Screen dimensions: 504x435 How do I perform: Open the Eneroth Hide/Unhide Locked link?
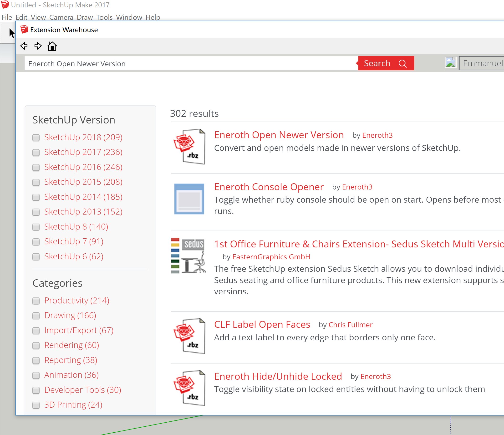[278, 376]
